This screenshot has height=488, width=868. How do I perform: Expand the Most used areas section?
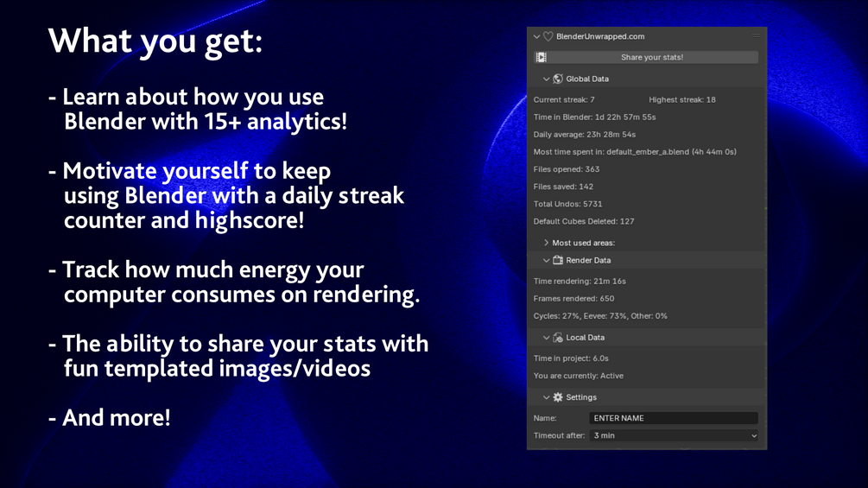pyautogui.click(x=547, y=243)
